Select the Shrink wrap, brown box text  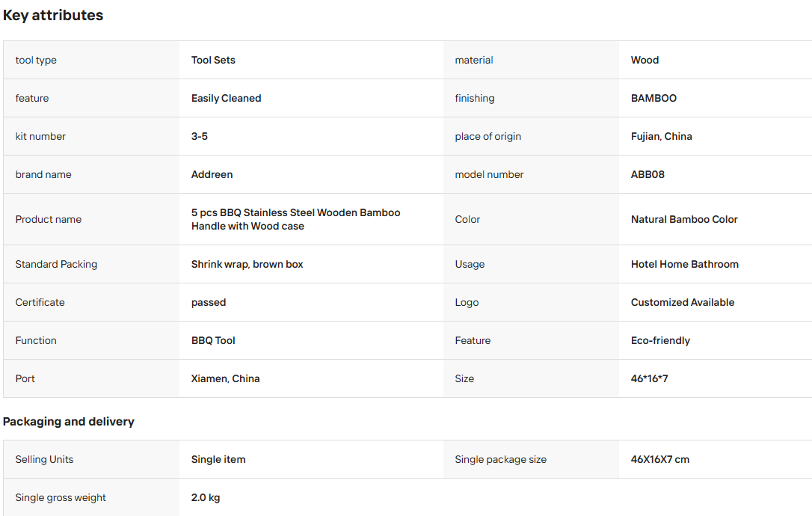point(247,264)
